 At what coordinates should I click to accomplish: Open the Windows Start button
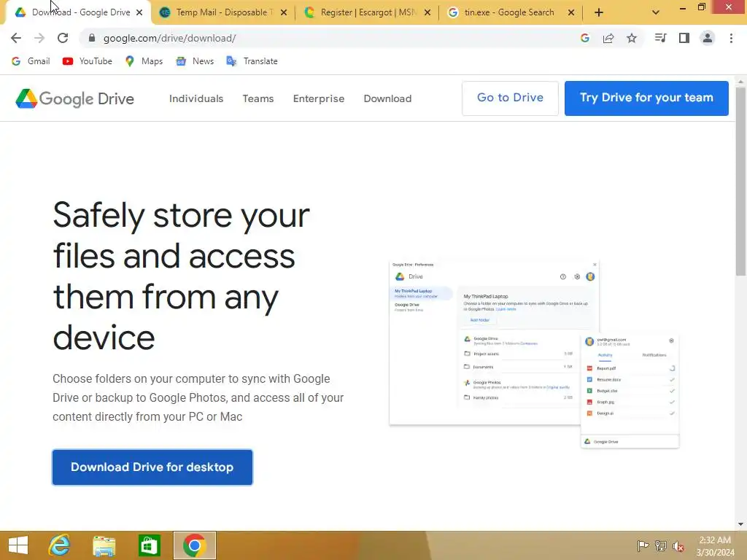(x=18, y=545)
